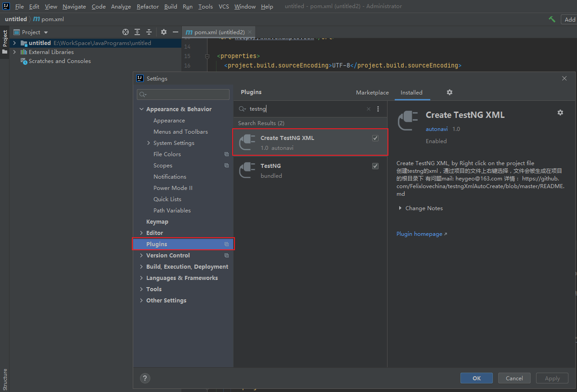Expand Build, Execution, Deployment section
This screenshot has width=577, height=392.
tap(142, 266)
